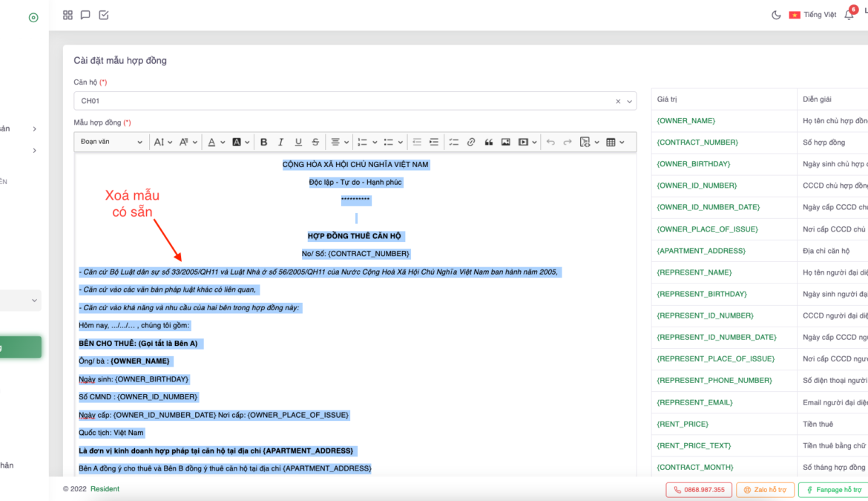Open the notifications bell
Screen dimensions: 868x501
pyautogui.click(x=849, y=15)
